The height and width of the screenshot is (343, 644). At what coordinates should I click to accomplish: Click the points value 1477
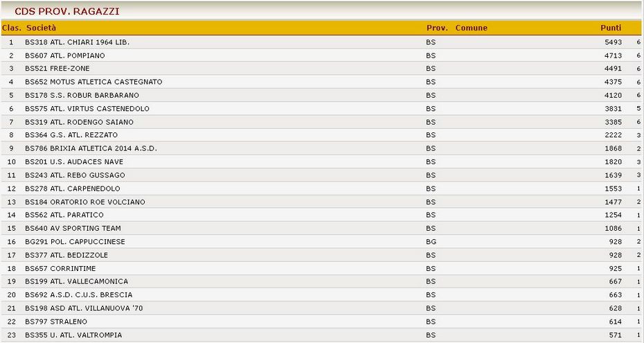point(614,202)
